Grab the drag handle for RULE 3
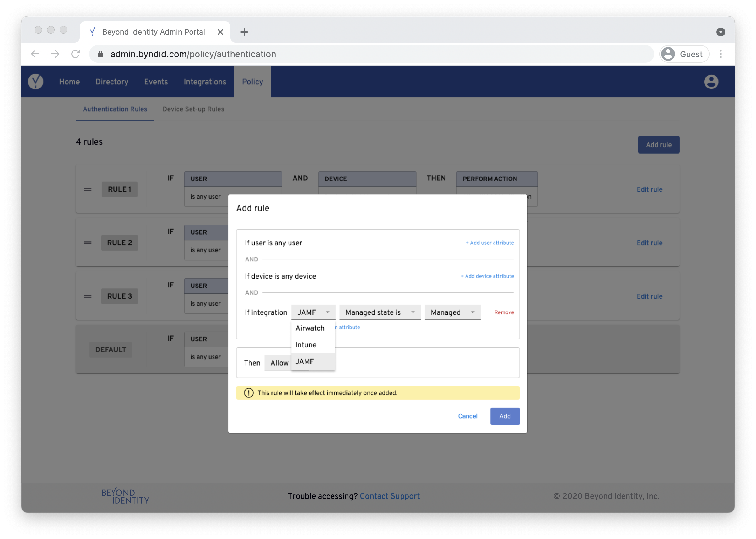This screenshot has width=756, height=539. [x=87, y=296]
